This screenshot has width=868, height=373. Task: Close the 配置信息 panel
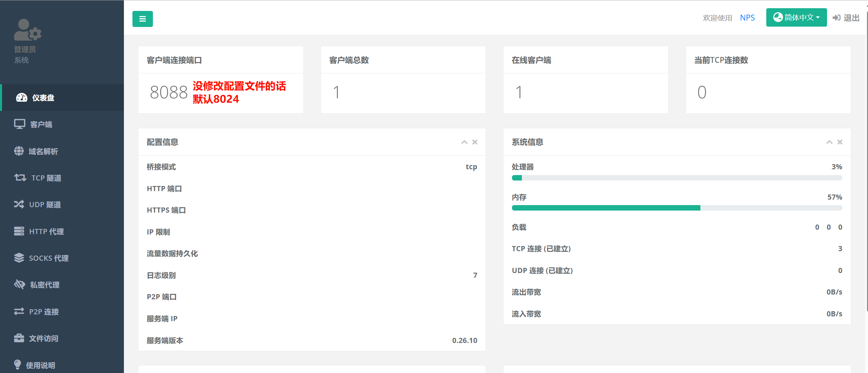pos(475,142)
